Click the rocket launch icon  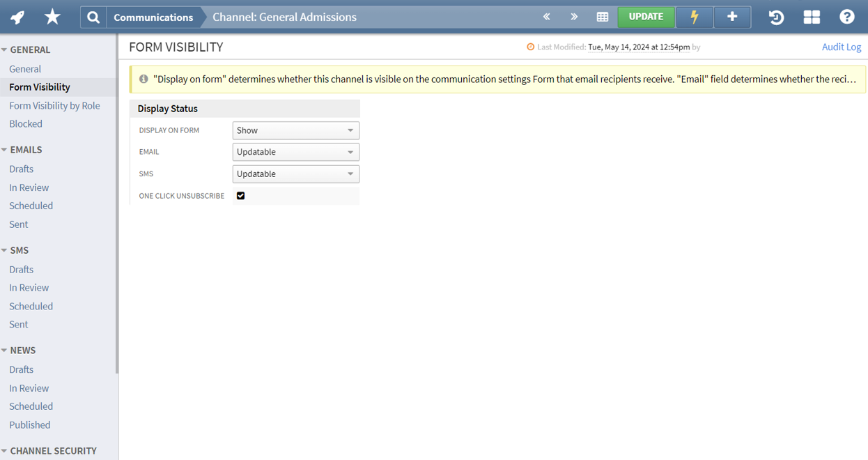pos(17,17)
